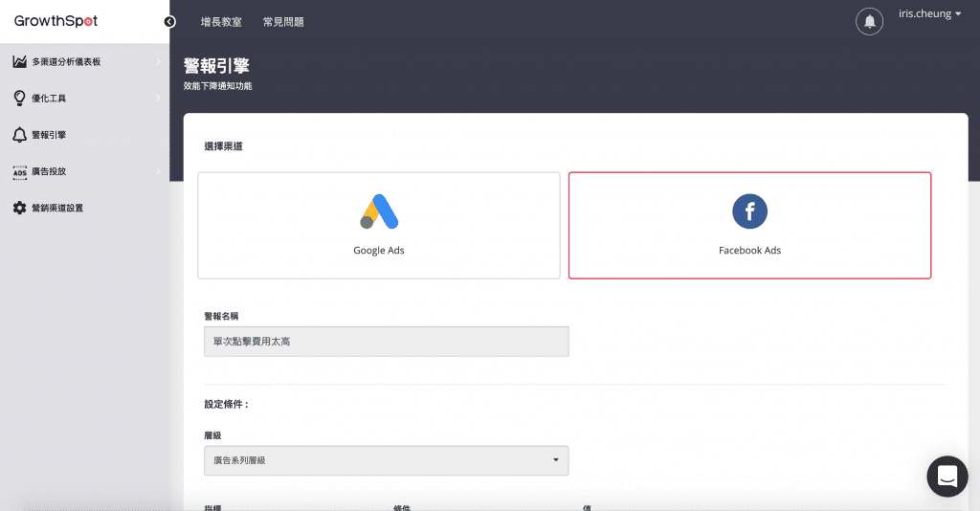
Task: Open 增長教室 in top navigation
Action: tap(221, 22)
